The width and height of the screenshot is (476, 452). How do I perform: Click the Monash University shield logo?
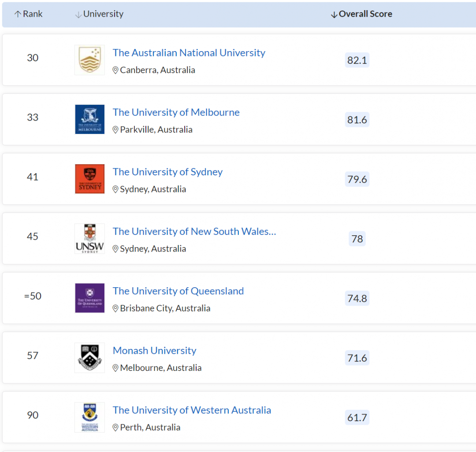[89, 357]
